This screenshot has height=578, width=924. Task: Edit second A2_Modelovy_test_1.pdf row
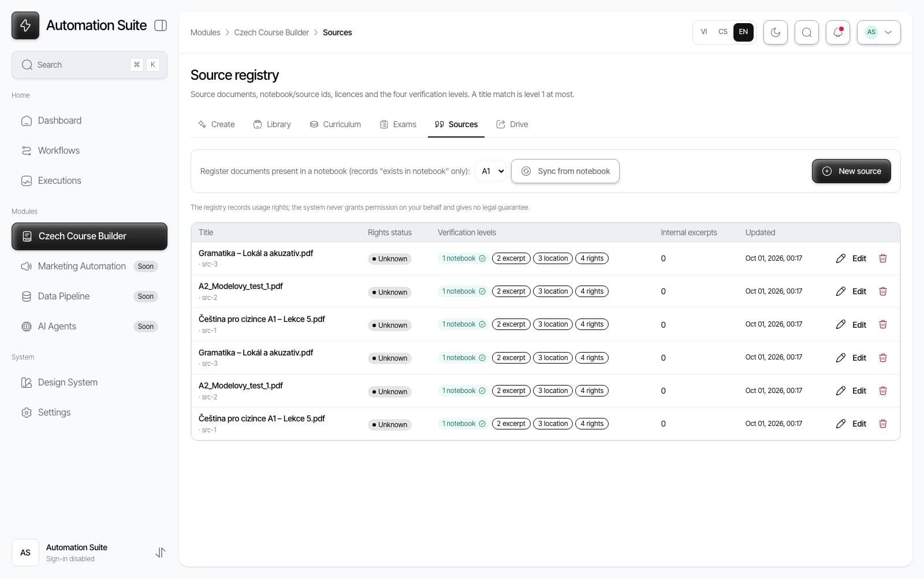point(851,391)
